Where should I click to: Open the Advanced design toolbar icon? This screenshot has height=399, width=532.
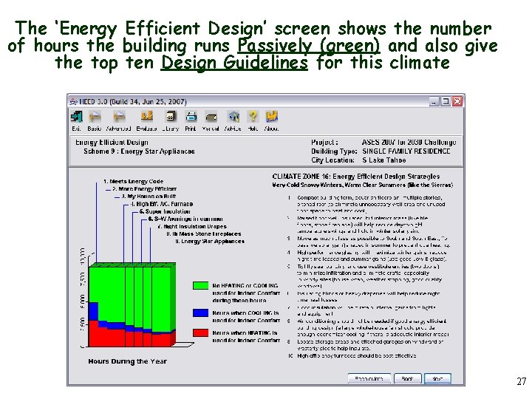click(x=119, y=117)
